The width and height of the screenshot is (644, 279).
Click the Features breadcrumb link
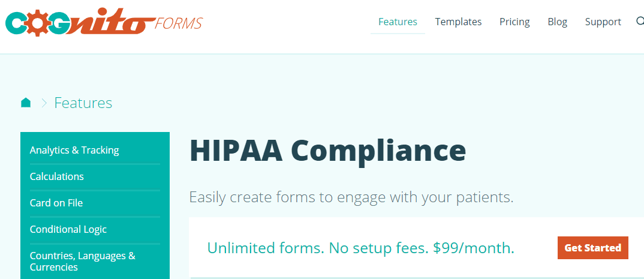click(83, 103)
